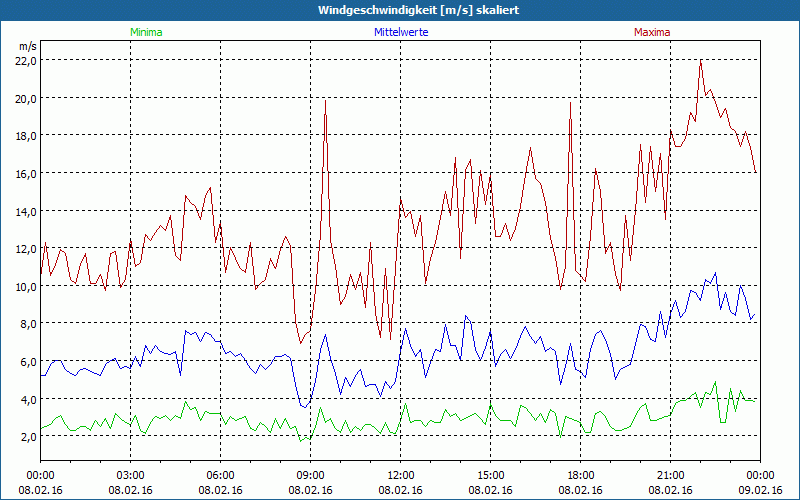The width and height of the screenshot is (800, 500).
Task: Click the 09.02.16 date label
Action: (759, 490)
